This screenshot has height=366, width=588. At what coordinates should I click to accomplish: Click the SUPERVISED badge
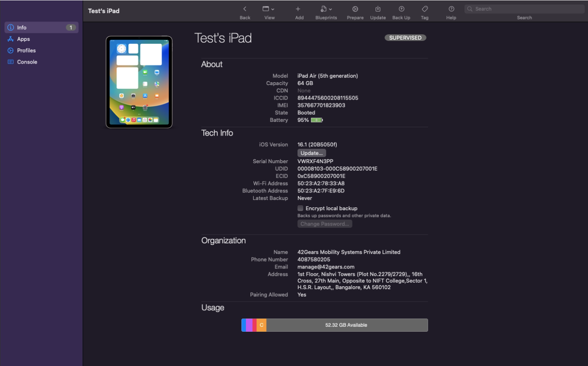405,38
